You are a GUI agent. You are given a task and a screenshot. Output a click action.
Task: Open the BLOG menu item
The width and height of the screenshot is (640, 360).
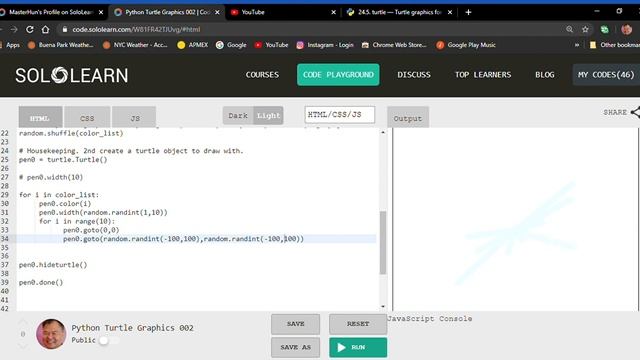point(544,75)
